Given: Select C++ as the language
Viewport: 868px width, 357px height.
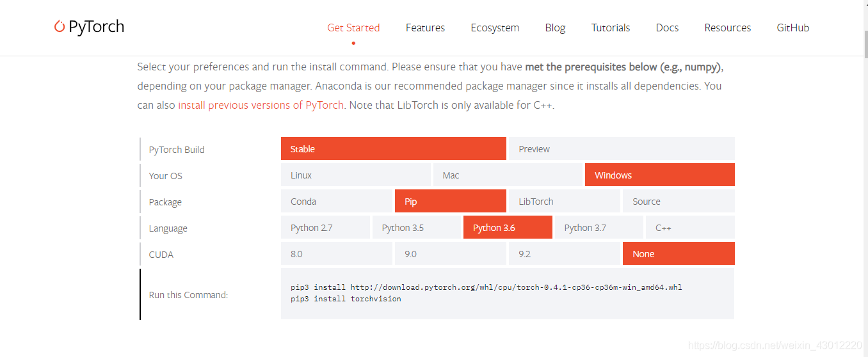Looking at the screenshot, I should (690, 227).
